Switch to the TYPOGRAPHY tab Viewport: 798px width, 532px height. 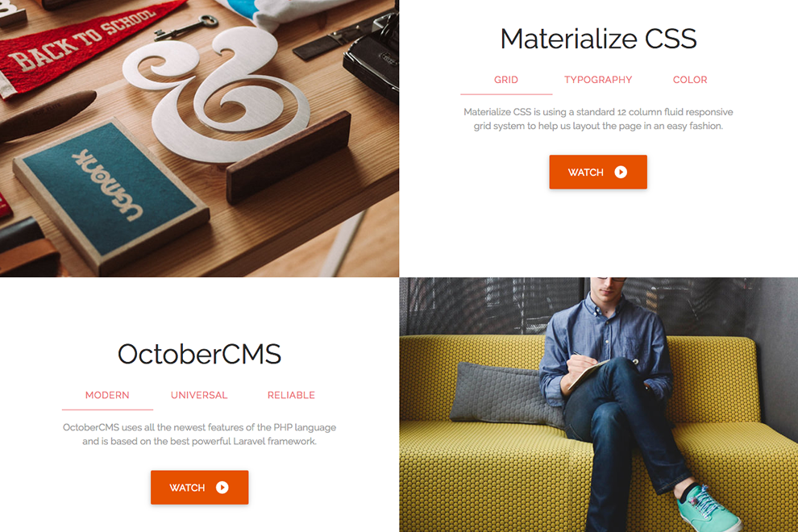click(598, 80)
